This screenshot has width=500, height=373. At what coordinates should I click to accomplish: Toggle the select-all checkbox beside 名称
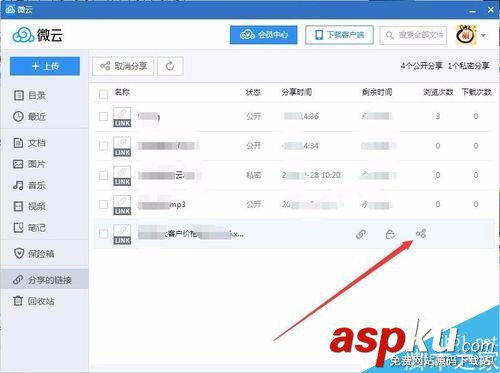coord(103,94)
